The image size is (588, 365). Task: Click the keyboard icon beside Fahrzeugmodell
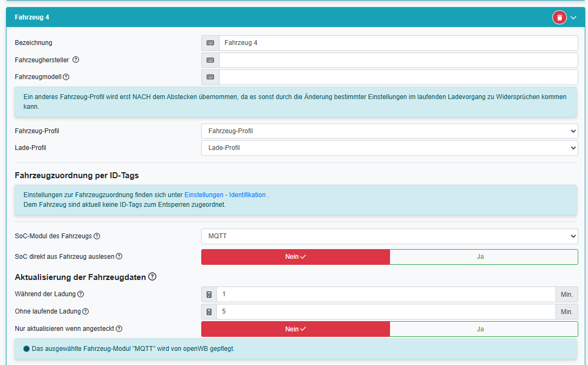[x=210, y=77]
